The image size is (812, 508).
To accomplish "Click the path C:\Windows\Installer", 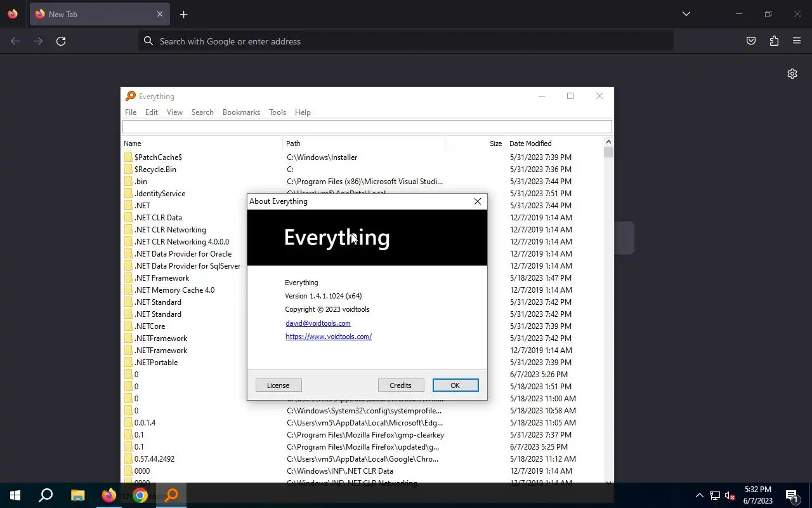I will pos(322,157).
